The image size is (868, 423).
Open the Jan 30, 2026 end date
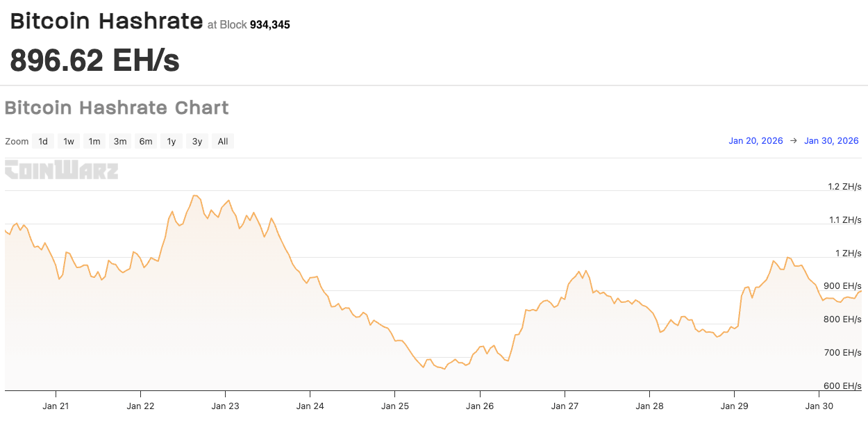coord(831,140)
